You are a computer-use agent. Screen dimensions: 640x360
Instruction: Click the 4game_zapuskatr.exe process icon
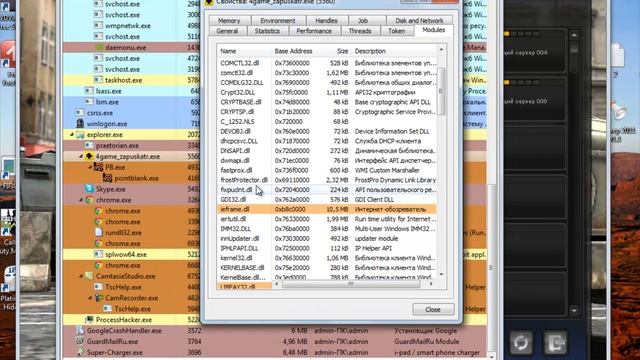tap(89, 156)
